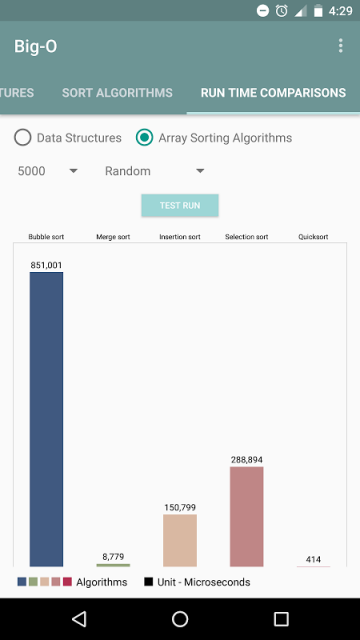Click the black Unit Microseconds legend swatch
Screen dimensions: 360x640
(149, 582)
